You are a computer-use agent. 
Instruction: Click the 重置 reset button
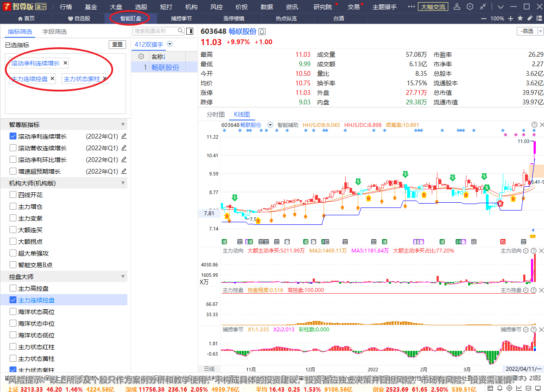pyautogui.click(x=117, y=44)
